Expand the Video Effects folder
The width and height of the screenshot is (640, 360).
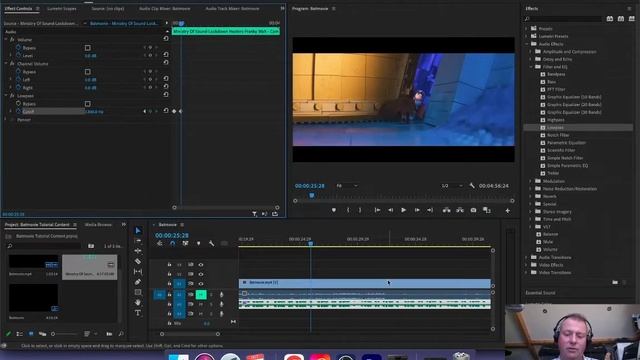coord(527,265)
